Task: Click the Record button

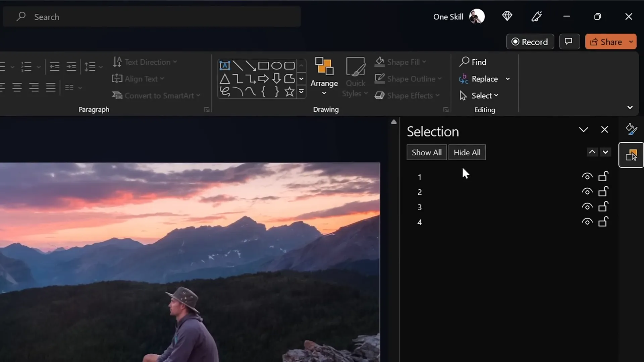Action: 530,42
